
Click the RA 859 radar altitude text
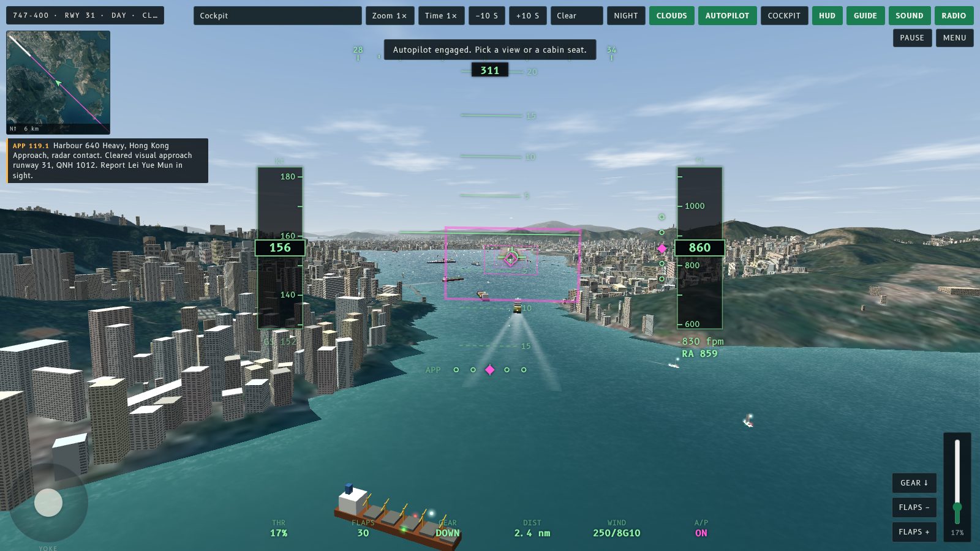tap(699, 353)
